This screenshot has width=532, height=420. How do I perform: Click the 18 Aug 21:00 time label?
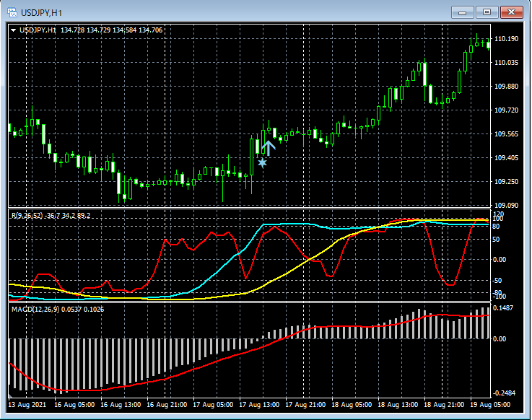[444, 405]
